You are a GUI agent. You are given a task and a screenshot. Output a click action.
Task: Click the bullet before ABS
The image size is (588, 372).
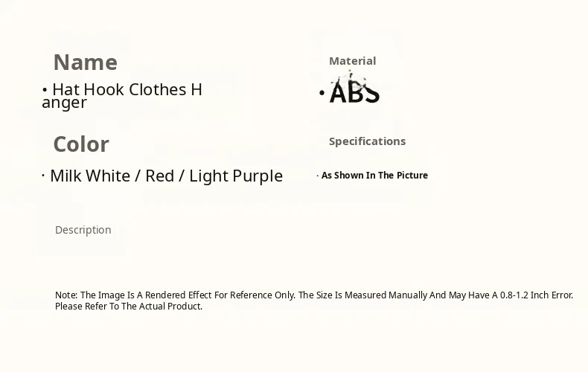pyautogui.click(x=322, y=94)
